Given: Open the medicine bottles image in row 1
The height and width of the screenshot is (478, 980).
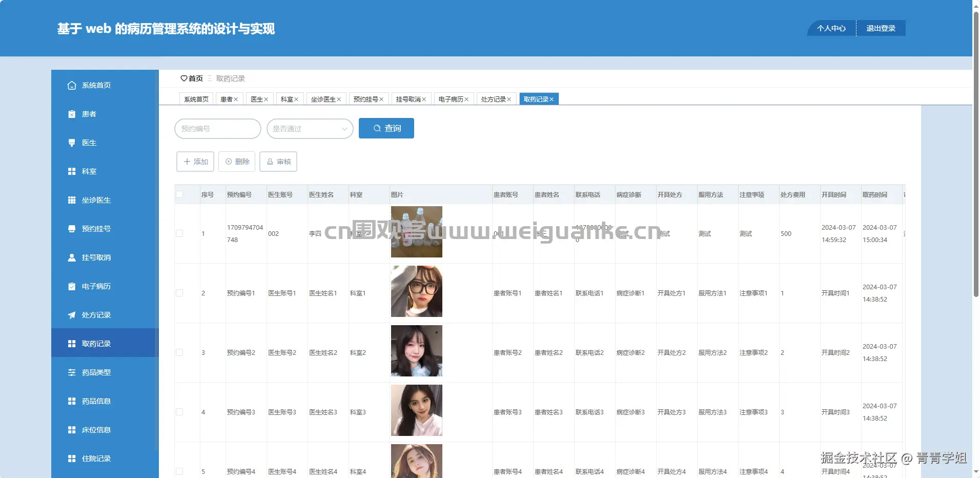Looking at the screenshot, I should click(417, 232).
